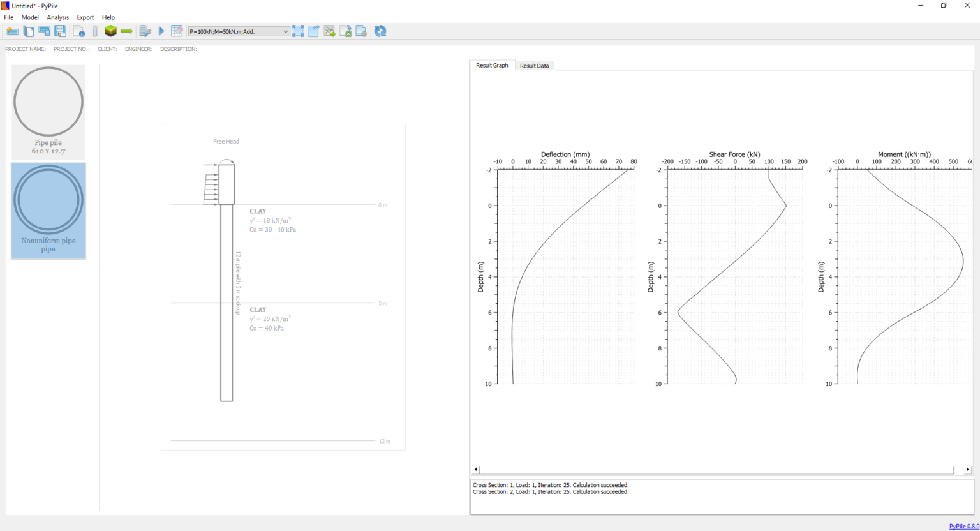
Task: Click the open project folder icon
Action: (12, 31)
